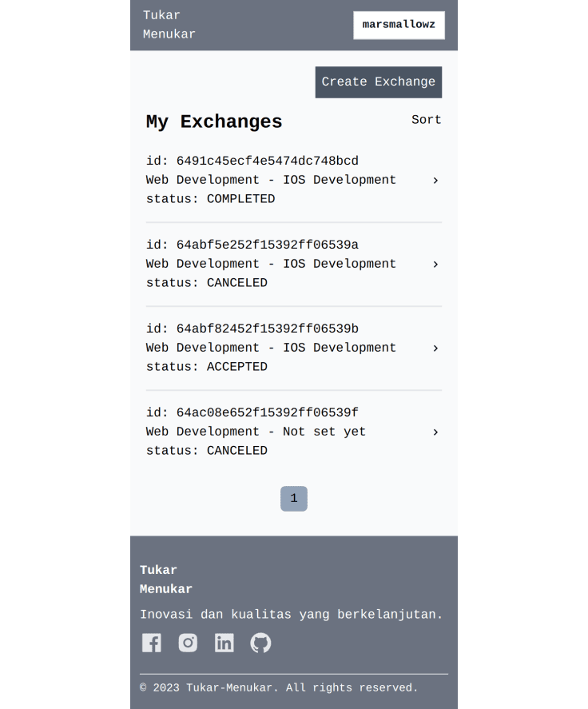Click the Create Exchange button
Screen dimensions: 588x709
[x=379, y=82]
